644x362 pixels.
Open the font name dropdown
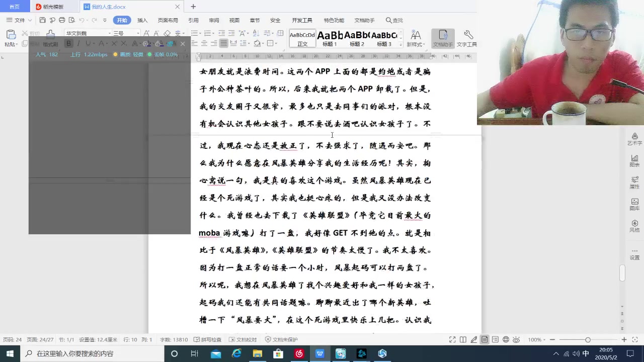point(109,34)
